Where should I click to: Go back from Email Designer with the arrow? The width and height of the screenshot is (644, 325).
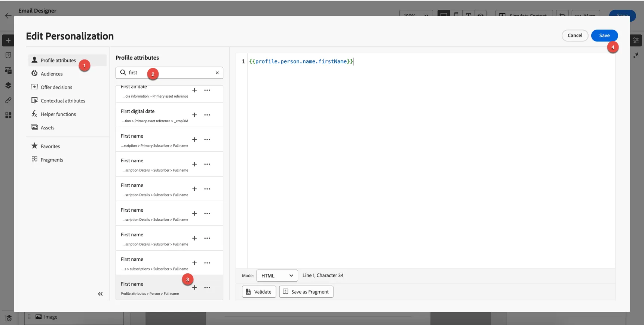(x=8, y=16)
